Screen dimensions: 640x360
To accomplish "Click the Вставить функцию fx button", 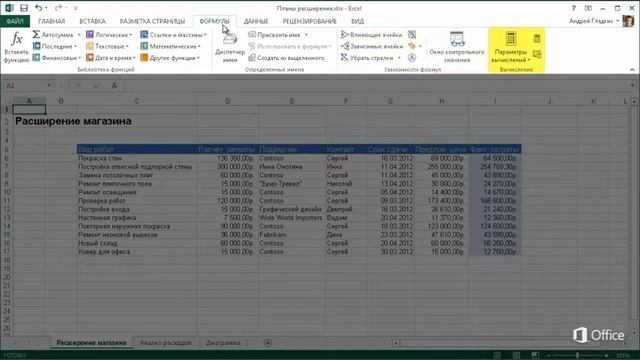I will [16, 47].
